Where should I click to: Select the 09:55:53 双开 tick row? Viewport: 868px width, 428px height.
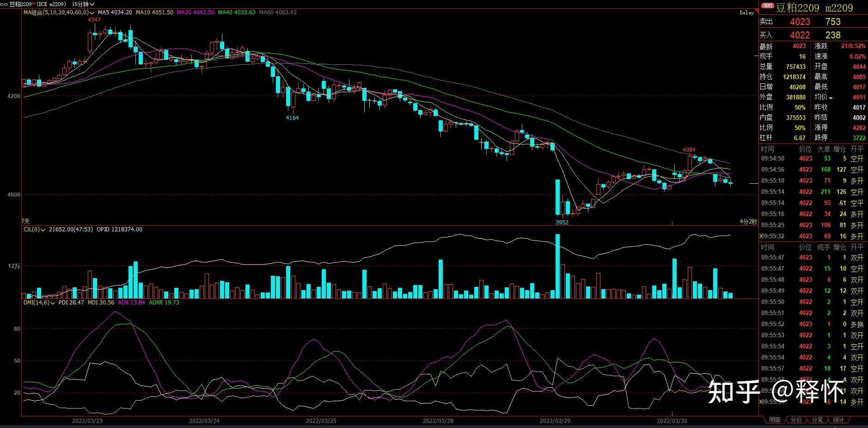(813, 335)
